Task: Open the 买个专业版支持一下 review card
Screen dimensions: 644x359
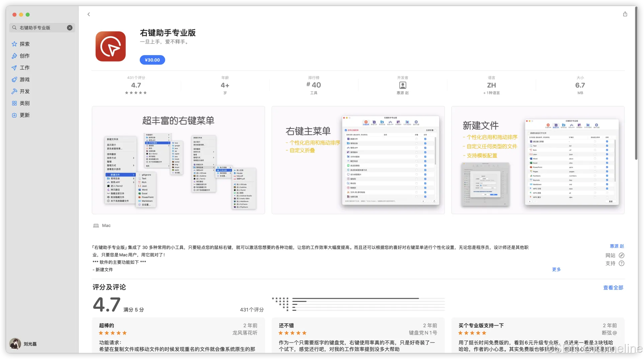Action: pyautogui.click(x=538, y=335)
